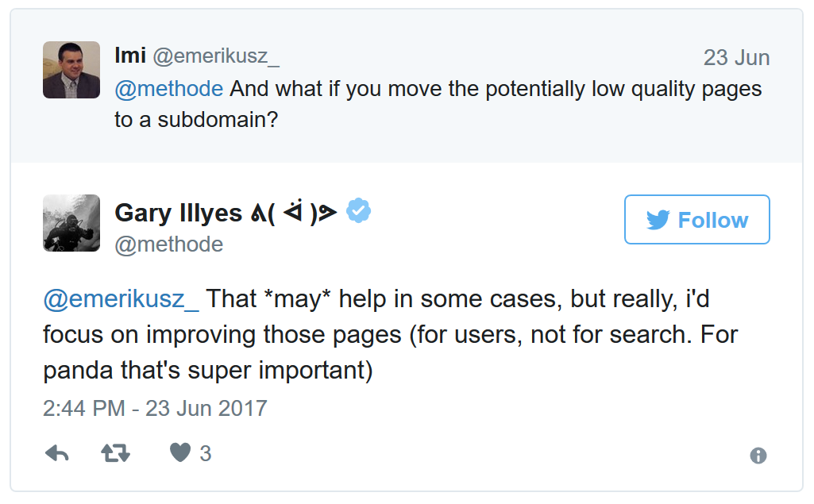Open the @methode handle under Gary's name
Viewport: 814px width, 504px height.
point(168,244)
